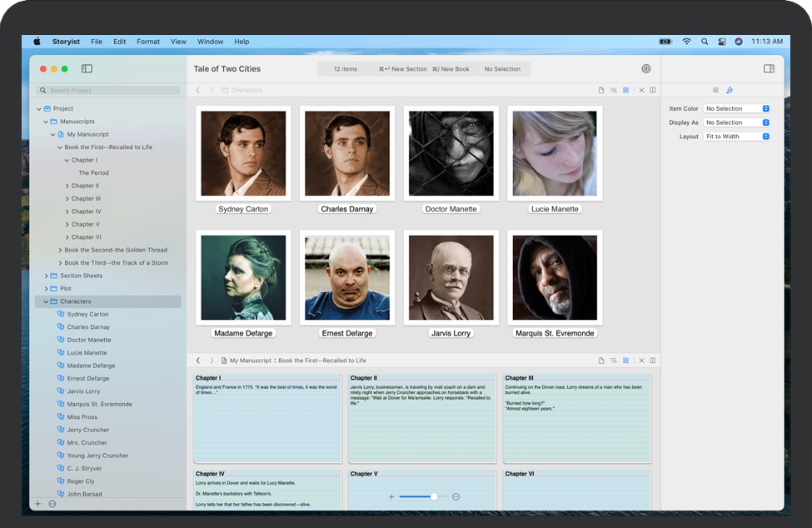Open the Item Color dropdown
812x528 pixels.
[x=736, y=108]
